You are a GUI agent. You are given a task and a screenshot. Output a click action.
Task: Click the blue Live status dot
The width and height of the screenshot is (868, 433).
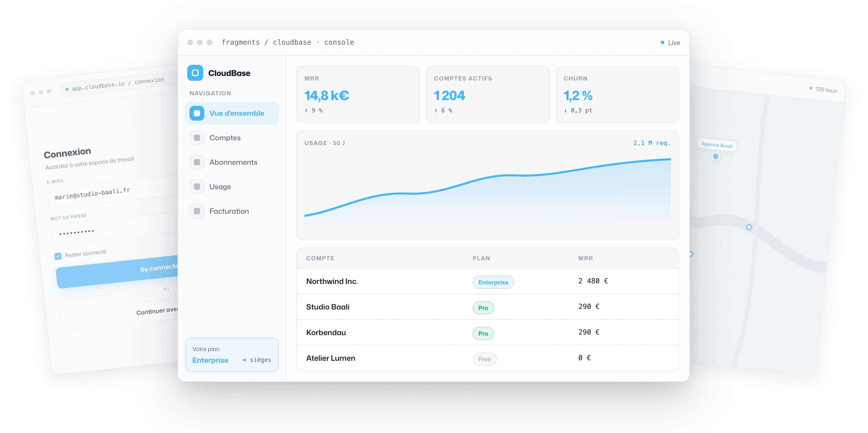point(662,42)
